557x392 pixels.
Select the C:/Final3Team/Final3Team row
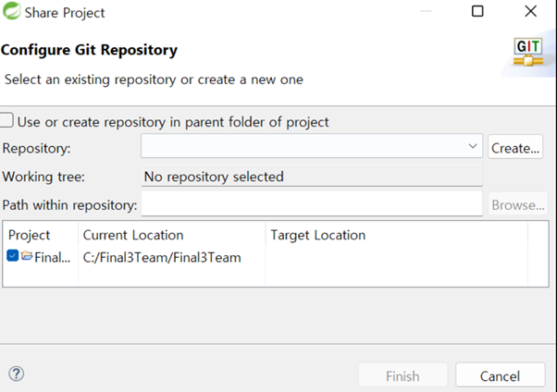pos(276,257)
